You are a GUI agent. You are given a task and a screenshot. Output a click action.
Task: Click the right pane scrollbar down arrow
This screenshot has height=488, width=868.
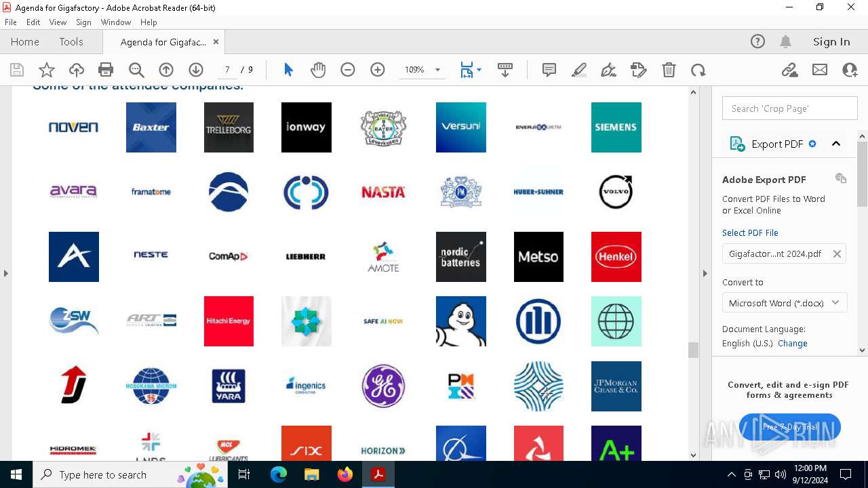pos(863,350)
